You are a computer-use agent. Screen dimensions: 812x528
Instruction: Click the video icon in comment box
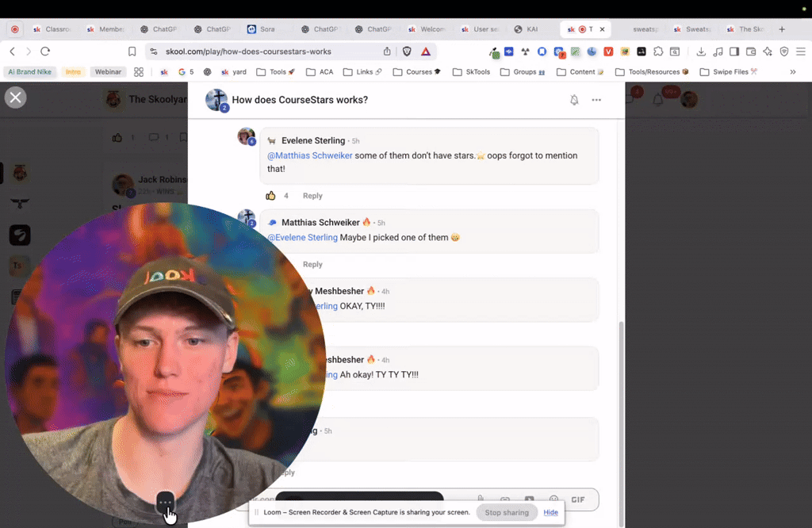529,499
